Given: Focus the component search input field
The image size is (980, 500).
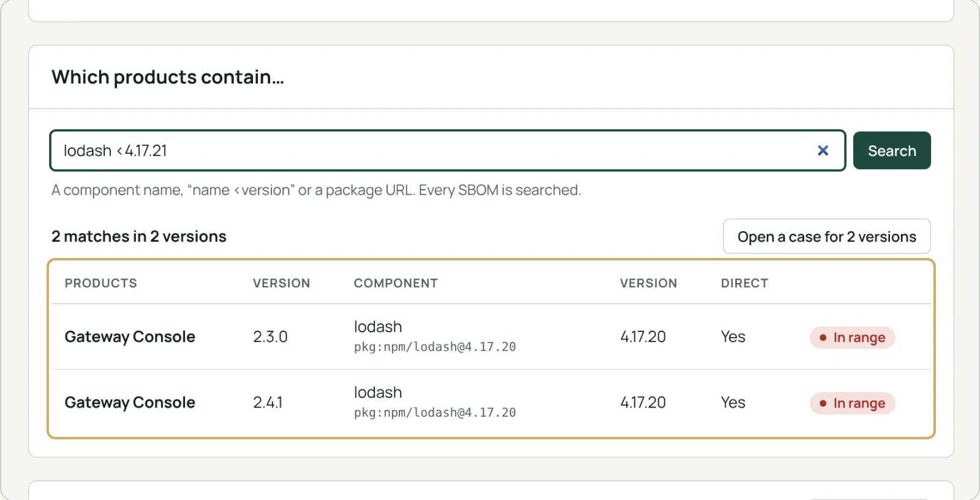Looking at the screenshot, I should click(448, 151).
